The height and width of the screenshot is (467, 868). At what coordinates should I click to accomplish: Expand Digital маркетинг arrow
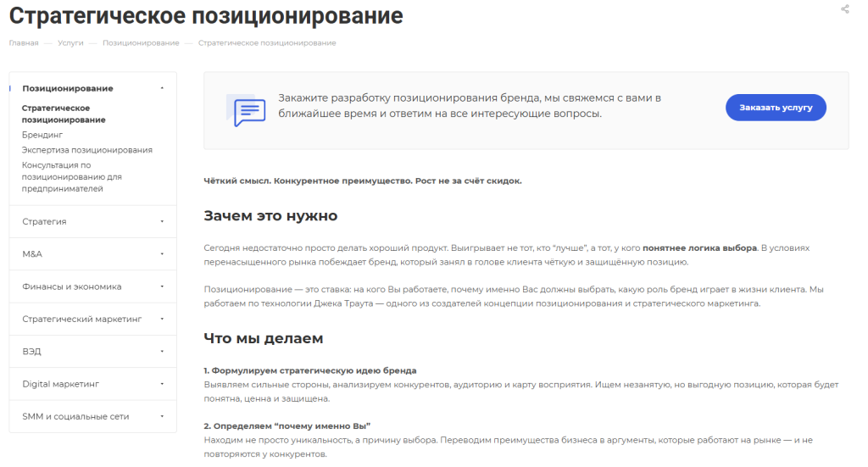(162, 385)
